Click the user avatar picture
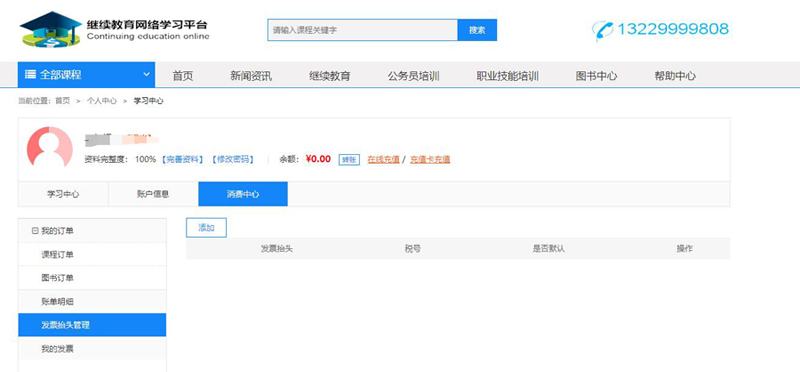 coord(49,147)
